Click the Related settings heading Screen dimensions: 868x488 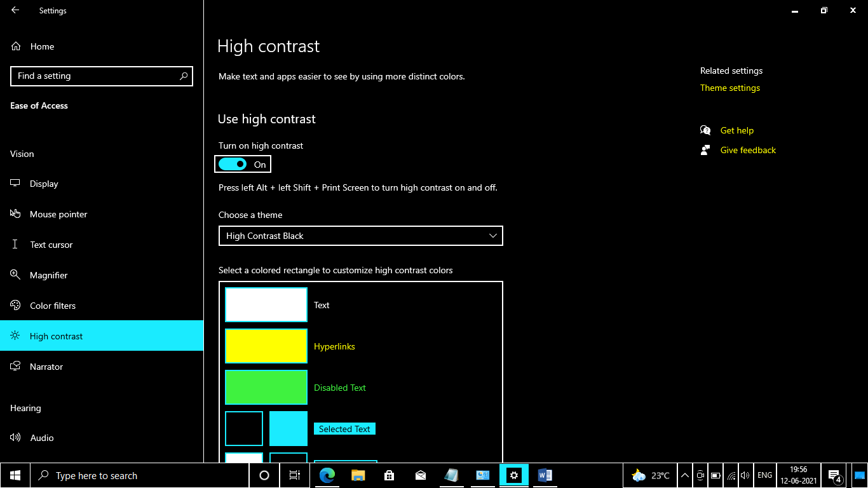click(731, 71)
